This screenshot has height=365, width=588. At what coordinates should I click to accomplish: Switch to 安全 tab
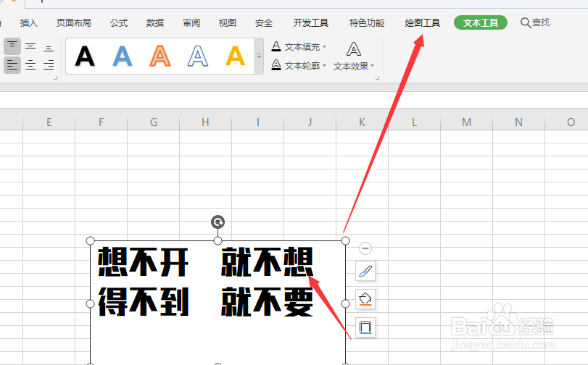tap(264, 23)
